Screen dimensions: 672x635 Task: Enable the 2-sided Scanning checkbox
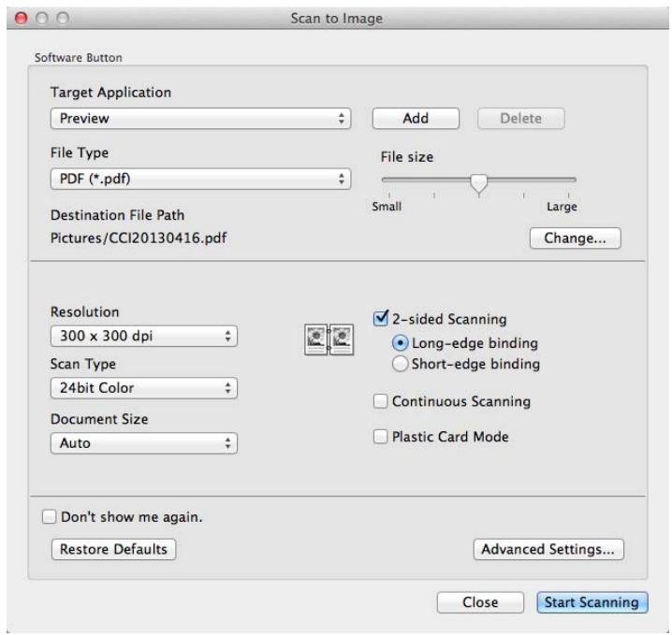[x=381, y=319]
